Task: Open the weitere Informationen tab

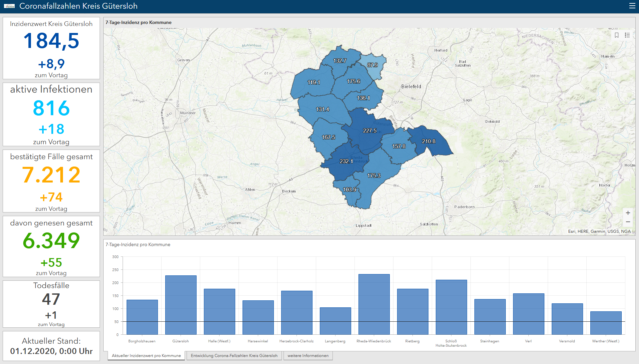Action: coord(308,356)
